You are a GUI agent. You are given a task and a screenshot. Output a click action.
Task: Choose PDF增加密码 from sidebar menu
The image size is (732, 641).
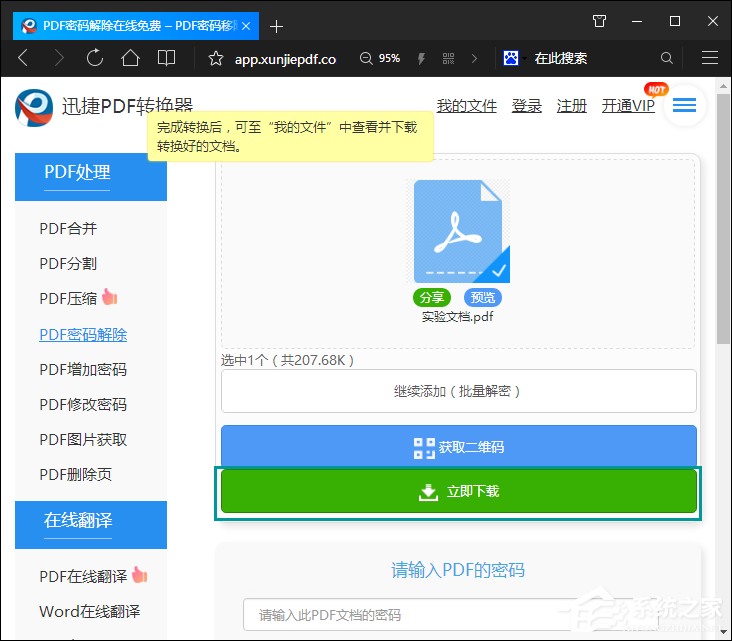click(83, 369)
